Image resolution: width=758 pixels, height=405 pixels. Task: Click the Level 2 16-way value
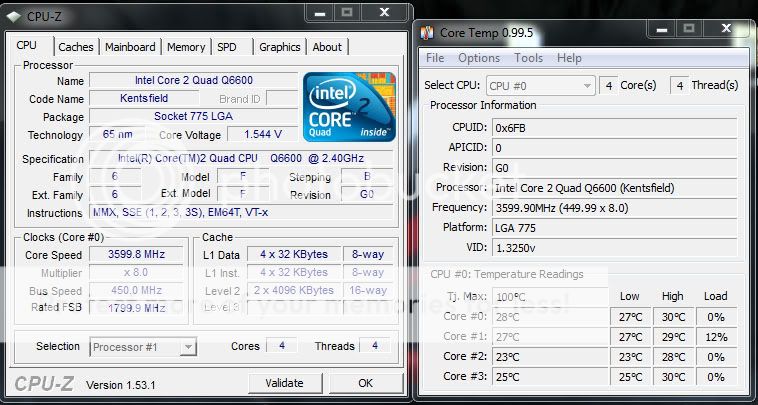(367, 290)
